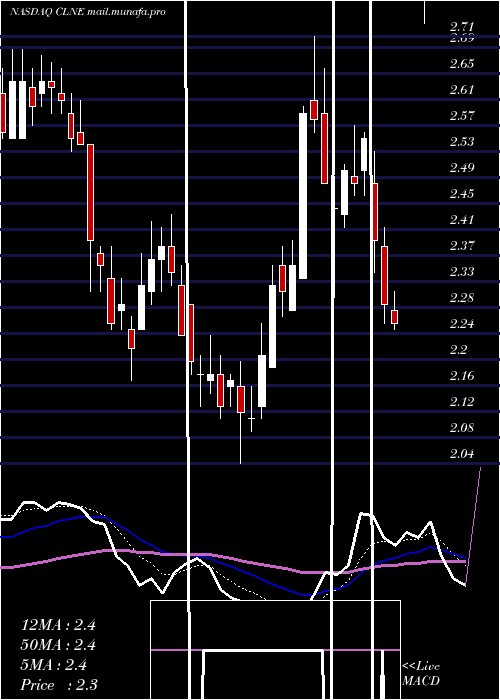This screenshot has height=700, width=500.
Task: Click the 2.45 price axis label
Action: pos(462,194)
